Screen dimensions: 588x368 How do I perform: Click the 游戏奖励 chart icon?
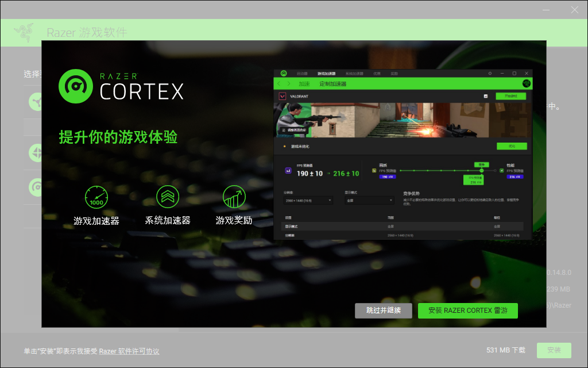[234, 197]
